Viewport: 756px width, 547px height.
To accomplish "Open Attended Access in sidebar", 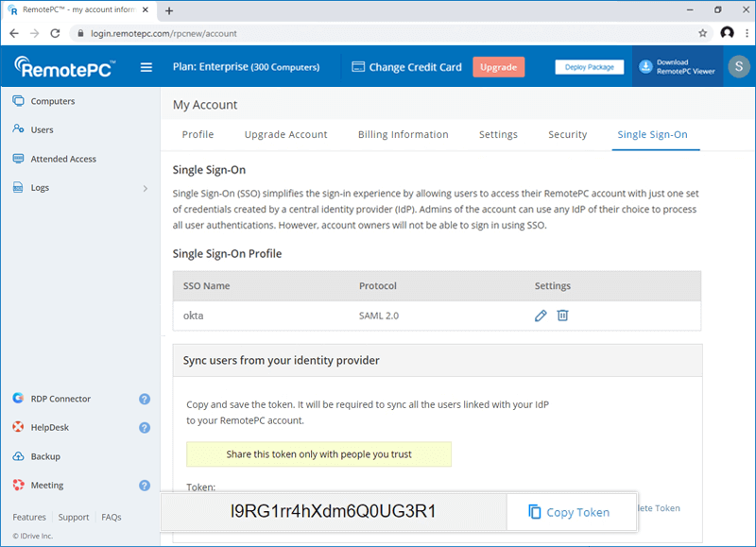I will pos(63,159).
